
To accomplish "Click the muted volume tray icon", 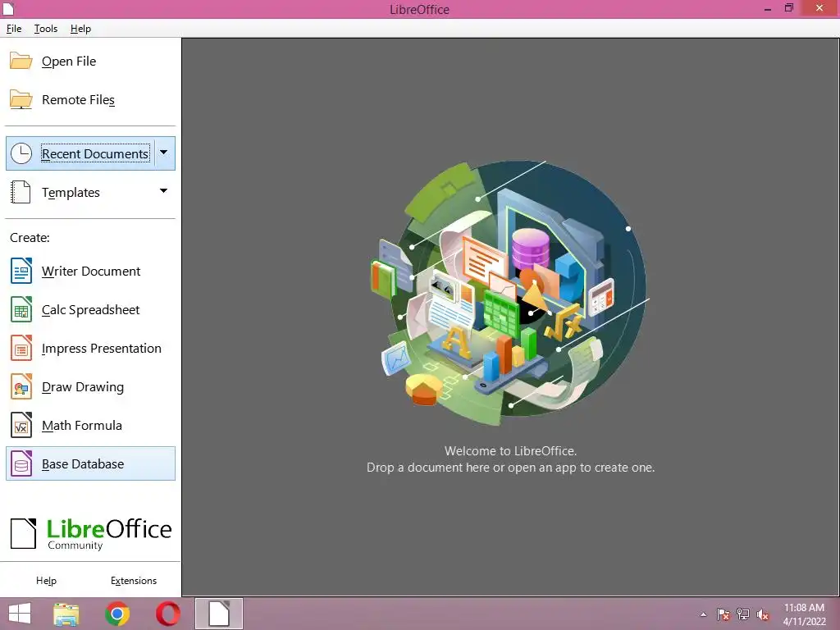I will (x=763, y=614).
